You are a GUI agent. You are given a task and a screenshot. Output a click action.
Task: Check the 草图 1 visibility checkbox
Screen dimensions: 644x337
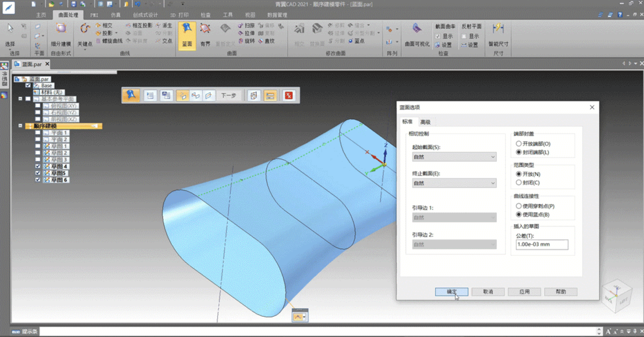coord(37,146)
